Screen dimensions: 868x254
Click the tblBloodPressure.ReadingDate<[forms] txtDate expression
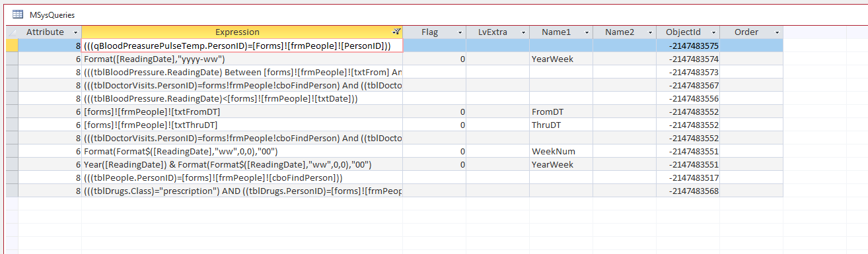242,98
